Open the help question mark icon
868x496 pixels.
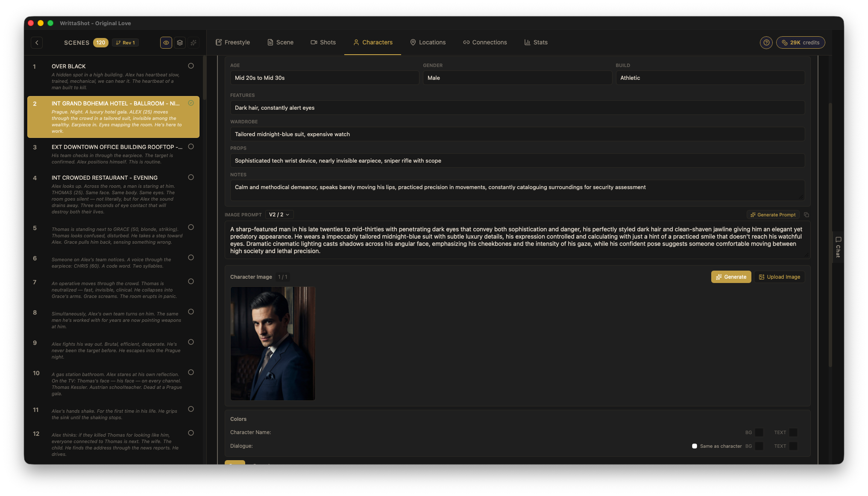[766, 43]
